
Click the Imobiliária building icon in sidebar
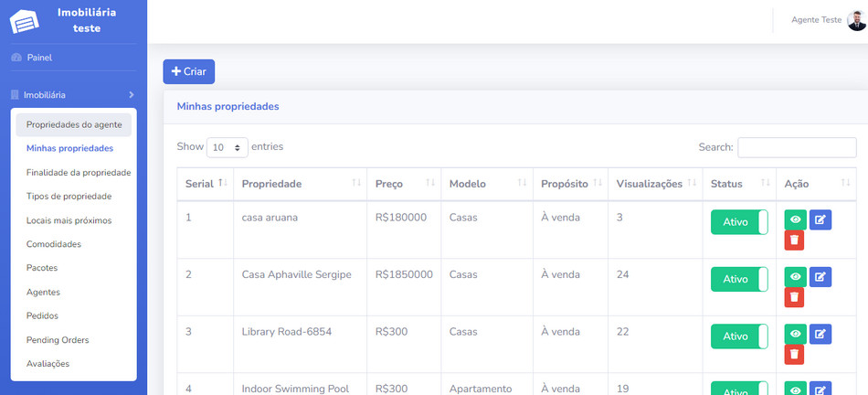tap(15, 95)
